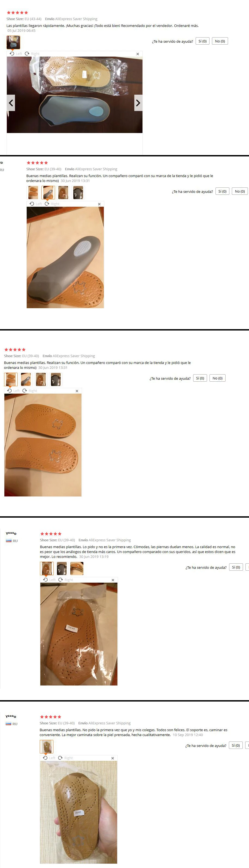Rotate first review image left

[16, 54]
